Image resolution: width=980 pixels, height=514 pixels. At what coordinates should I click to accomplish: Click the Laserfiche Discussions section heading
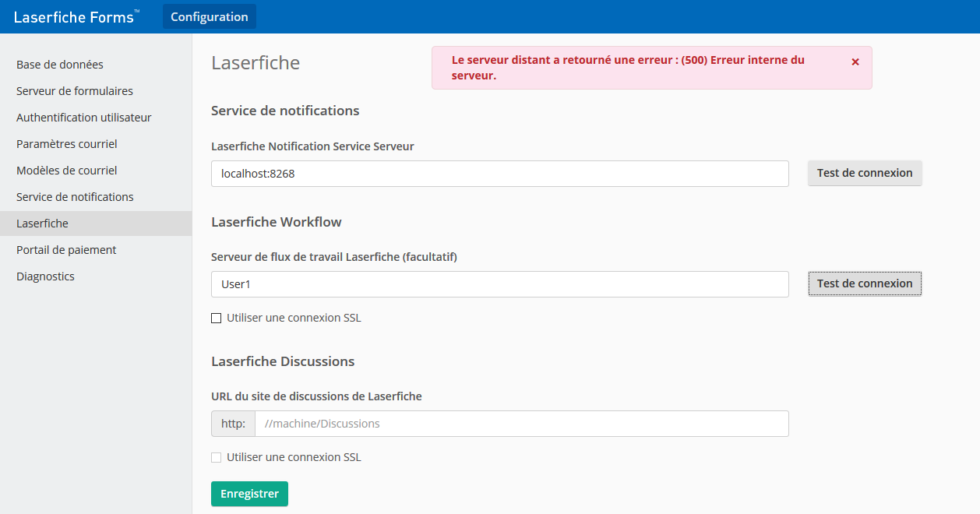pos(283,361)
